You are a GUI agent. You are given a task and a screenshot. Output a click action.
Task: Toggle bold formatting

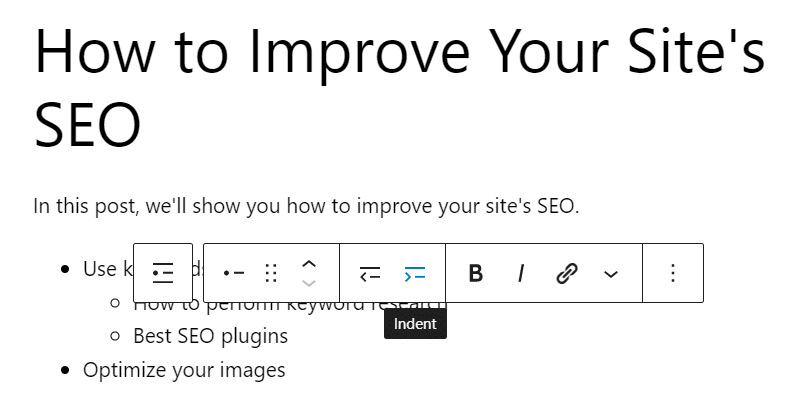tap(476, 273)
